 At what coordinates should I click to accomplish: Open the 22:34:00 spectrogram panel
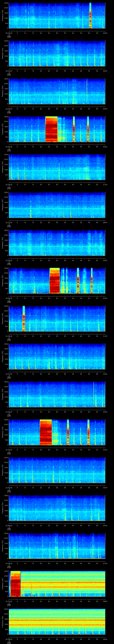tap(57, 470)
